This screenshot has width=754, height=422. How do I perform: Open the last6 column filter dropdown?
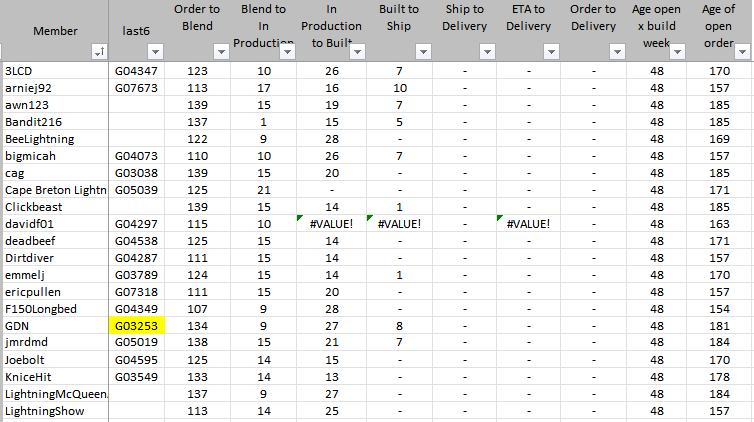[x=159, y=52]
